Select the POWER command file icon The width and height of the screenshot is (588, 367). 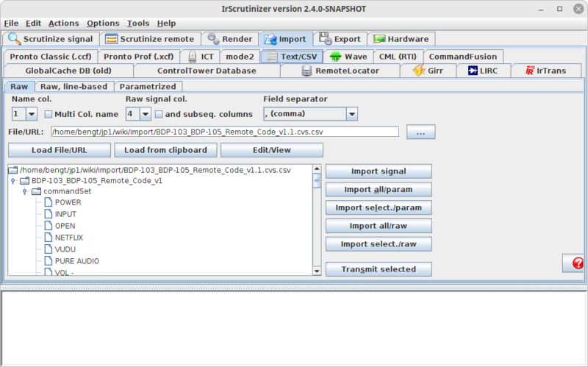[x=48, y=202]
